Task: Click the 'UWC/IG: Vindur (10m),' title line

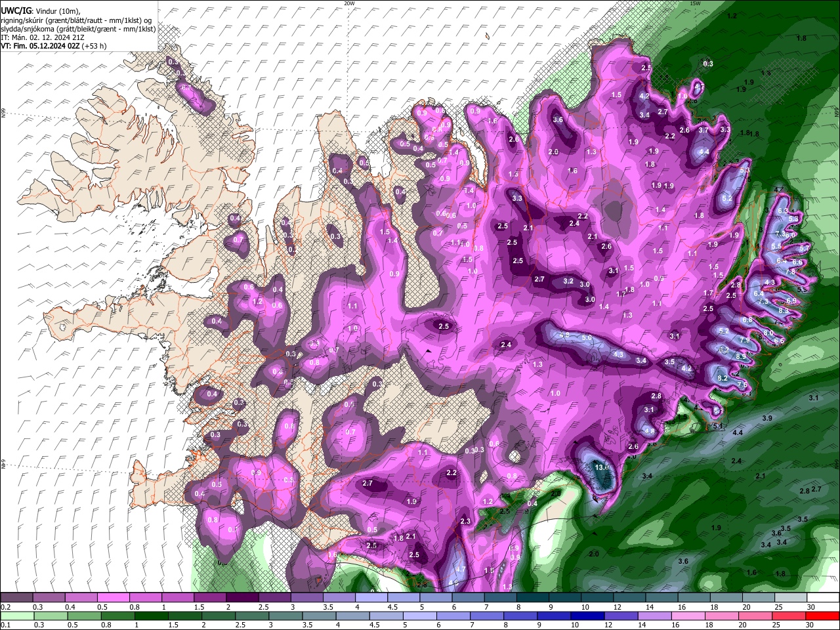Action: (x=41, y=10)
